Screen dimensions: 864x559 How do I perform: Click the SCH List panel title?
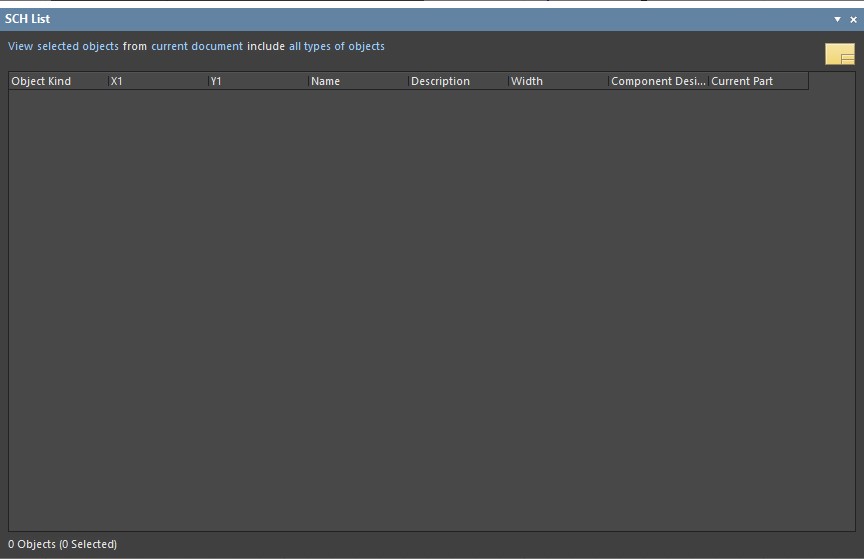coord(28,19)
